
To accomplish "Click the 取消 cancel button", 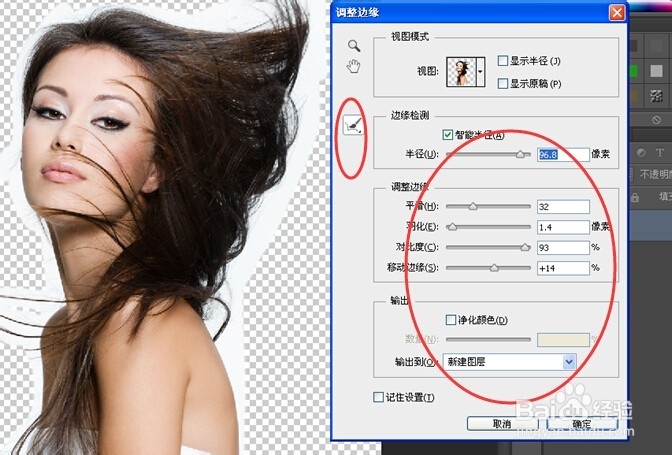I will click(502, 424).
